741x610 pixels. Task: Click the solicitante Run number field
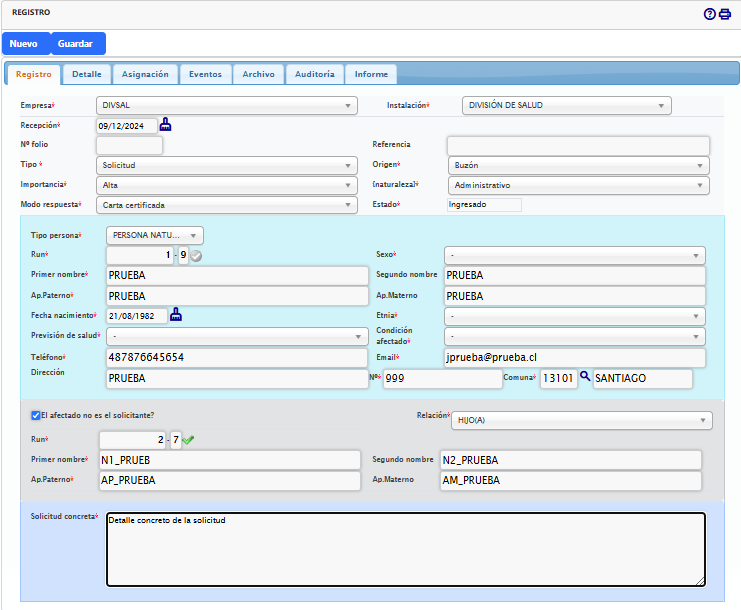click(140, 255)
